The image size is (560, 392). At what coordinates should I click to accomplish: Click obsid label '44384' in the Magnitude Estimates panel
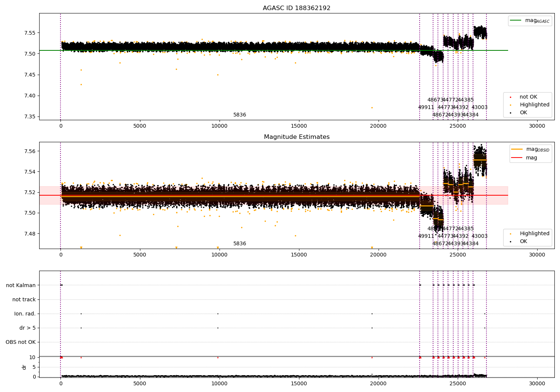click(x=471, y=244)
